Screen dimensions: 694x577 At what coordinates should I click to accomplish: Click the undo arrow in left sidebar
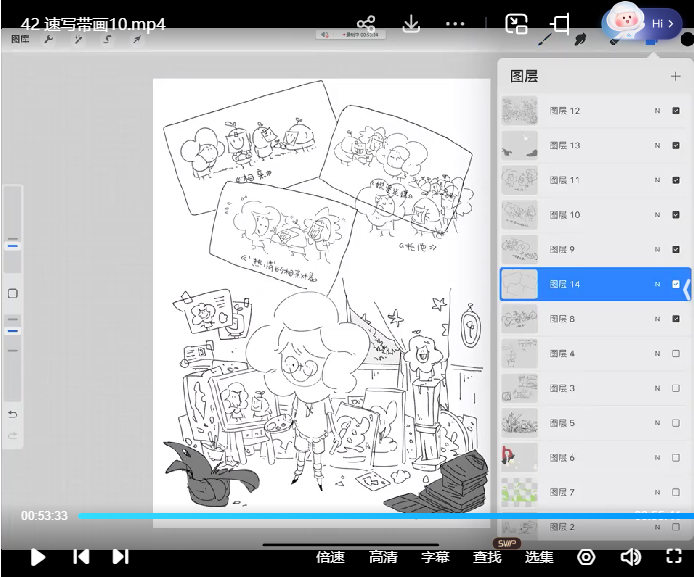tap(13, 414)
